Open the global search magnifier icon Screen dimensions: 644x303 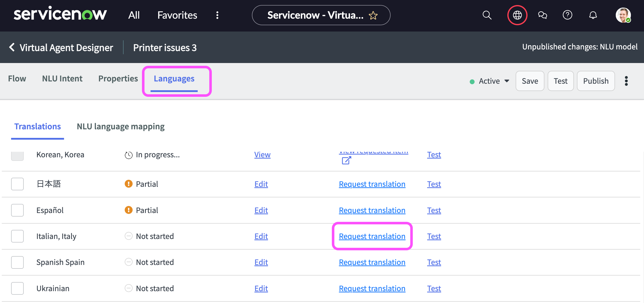coord(487,15)
